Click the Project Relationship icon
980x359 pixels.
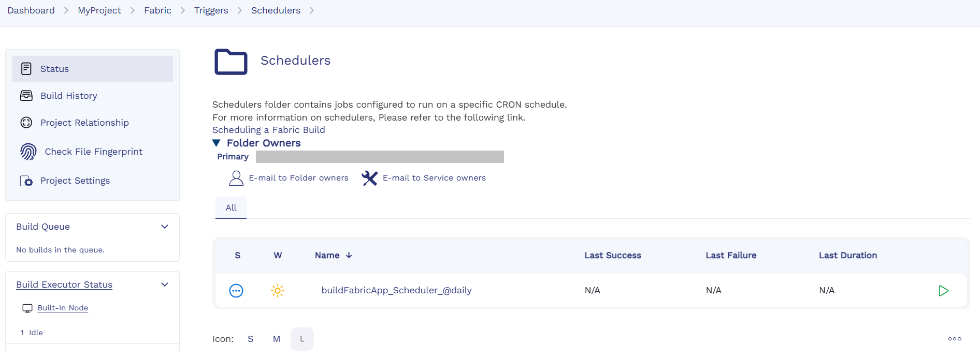coord(26,123)
